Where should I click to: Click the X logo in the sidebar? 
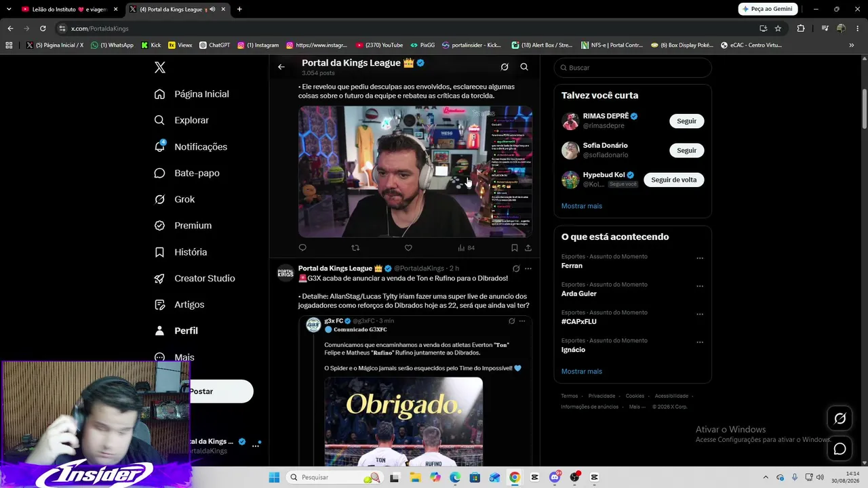click(159, 67)
